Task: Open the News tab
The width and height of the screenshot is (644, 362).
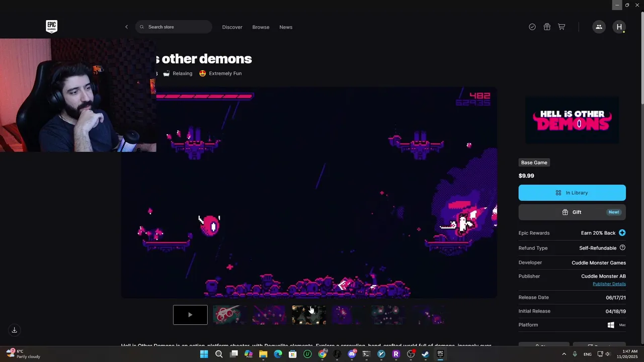Action: click(286, 27)
